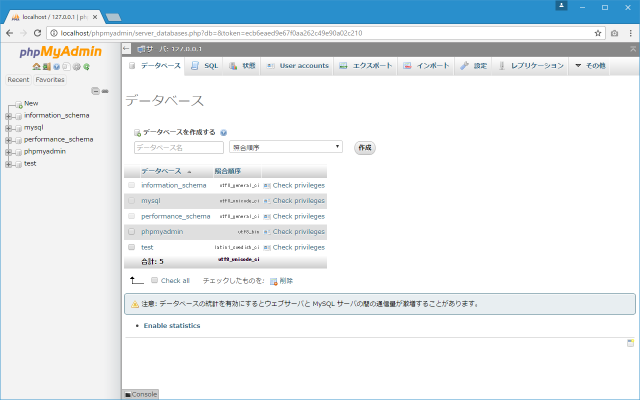Sort by データベース column header
640x400 pixels.
162,171
